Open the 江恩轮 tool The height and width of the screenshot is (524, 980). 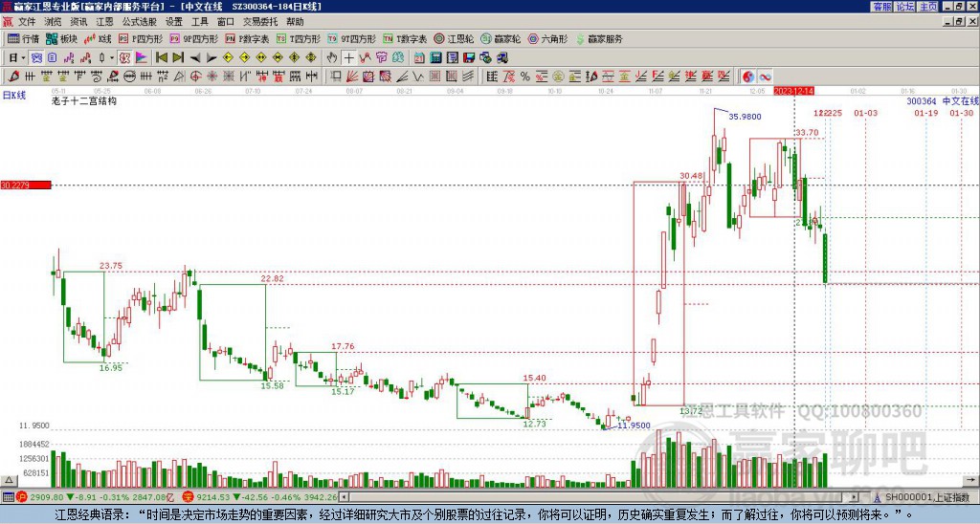(454, 38)
